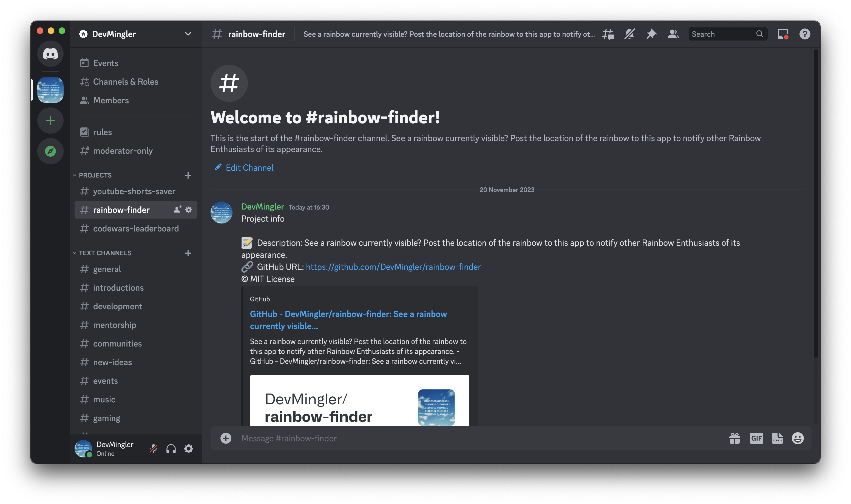Open the Members page
851x504 pixels.
coord(136,101)
